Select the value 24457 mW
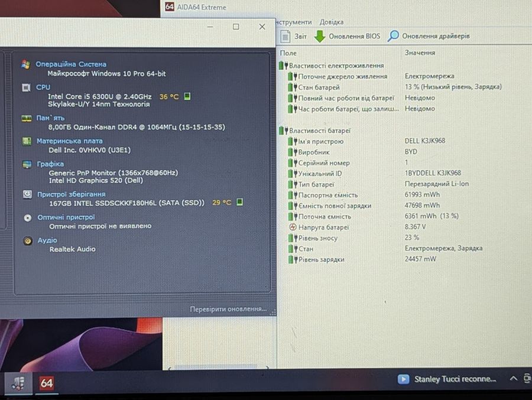Viewport: 532px width, 400px height. (x=420, y=259)
